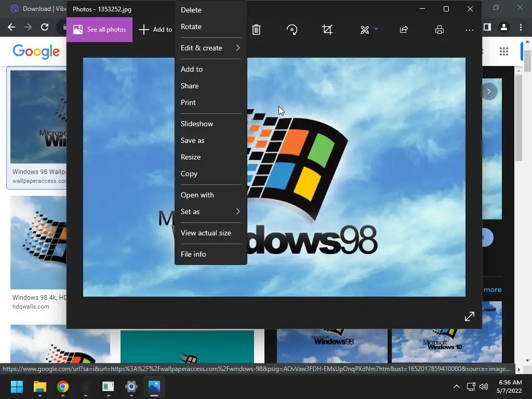
Task: Expand the Set as submenu
Action: pos(210,212)
